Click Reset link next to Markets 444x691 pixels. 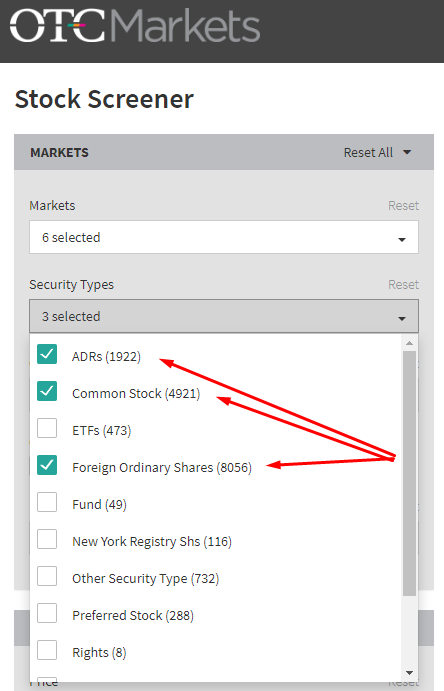[x=403, y=206]
